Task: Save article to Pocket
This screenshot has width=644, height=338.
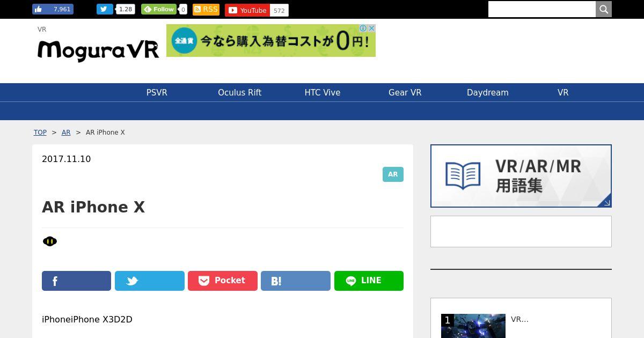Action: click(223, 281)
